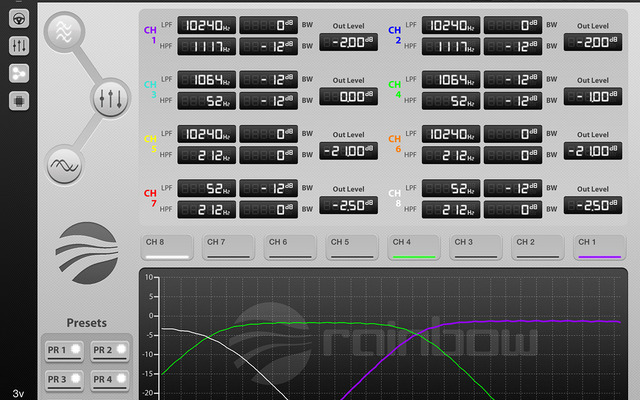Viewport: 640px width, 400px height.
Task: Click CH 1 LPF frequency 10240 Hz field
Action: (x=206, y=25)
